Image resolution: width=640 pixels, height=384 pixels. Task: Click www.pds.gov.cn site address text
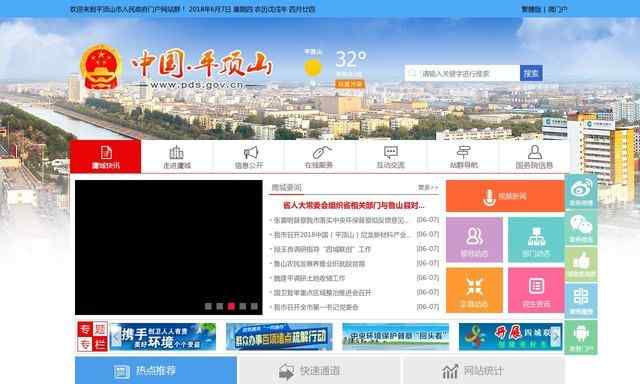(197, 85)
